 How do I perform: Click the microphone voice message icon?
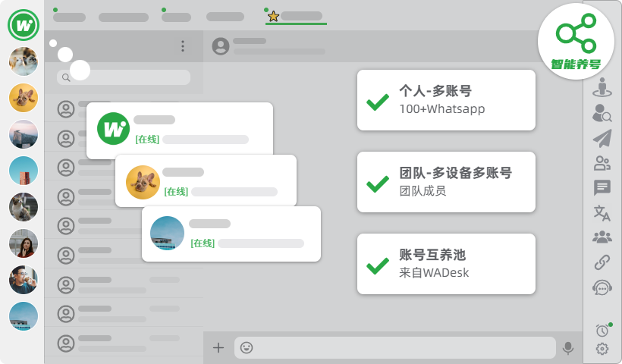(567, 348)
